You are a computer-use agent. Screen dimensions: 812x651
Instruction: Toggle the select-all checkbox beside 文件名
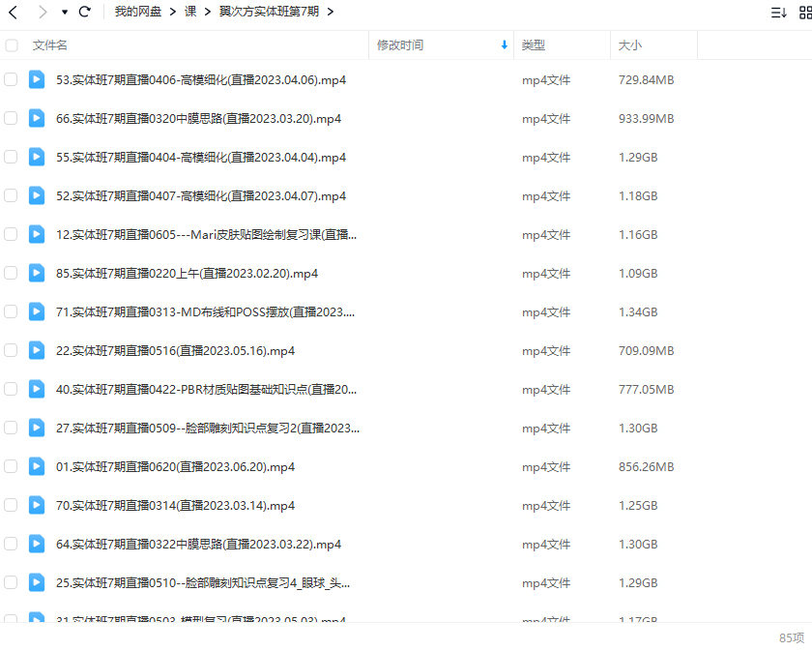(12, 45)
